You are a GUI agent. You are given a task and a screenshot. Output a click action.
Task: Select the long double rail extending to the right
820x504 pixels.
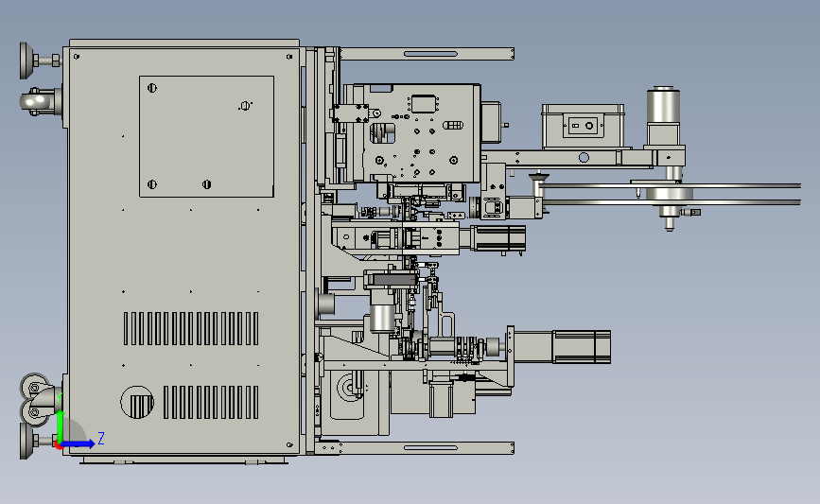click(670, 194)
